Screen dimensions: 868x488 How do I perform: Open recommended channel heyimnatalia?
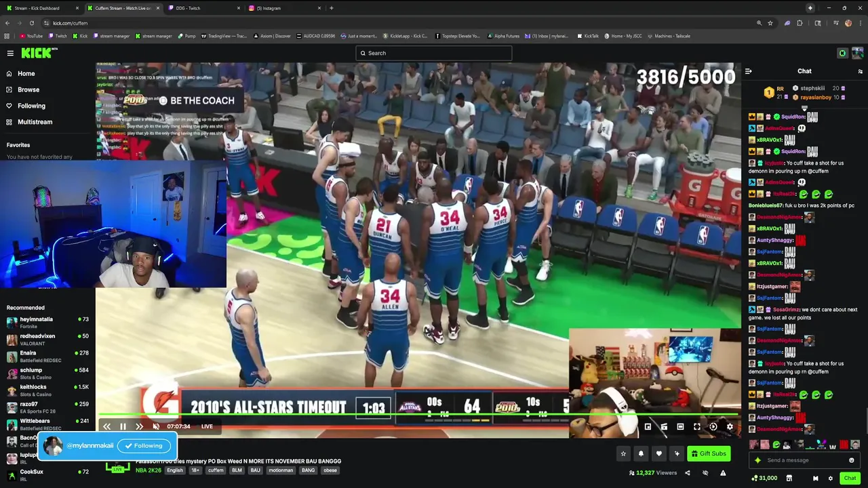[47, 322]
